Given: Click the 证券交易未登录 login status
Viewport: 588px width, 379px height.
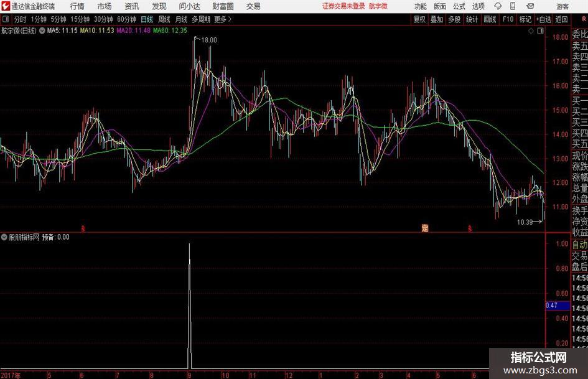Looking at the screenshot, I should 343,6.
